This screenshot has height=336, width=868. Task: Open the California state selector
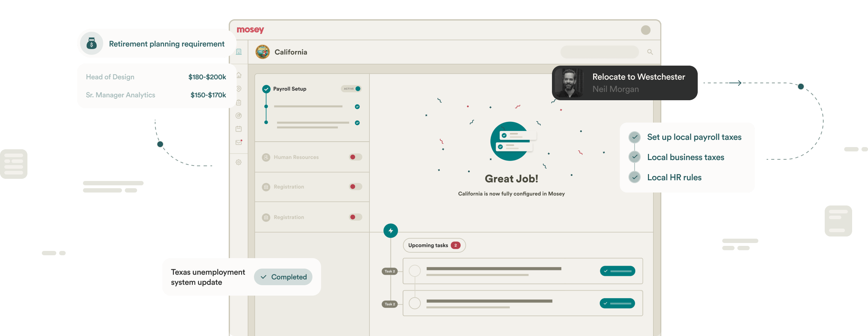tap(282, 52)
